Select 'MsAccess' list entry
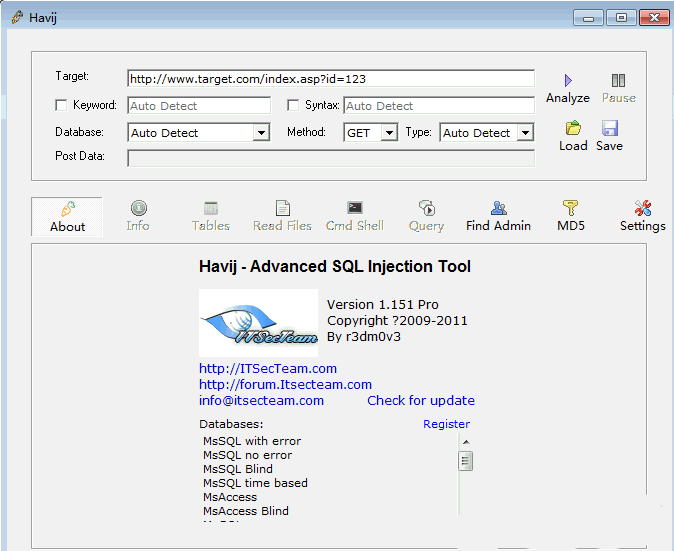Screen dimensions: 674x551 230,497
